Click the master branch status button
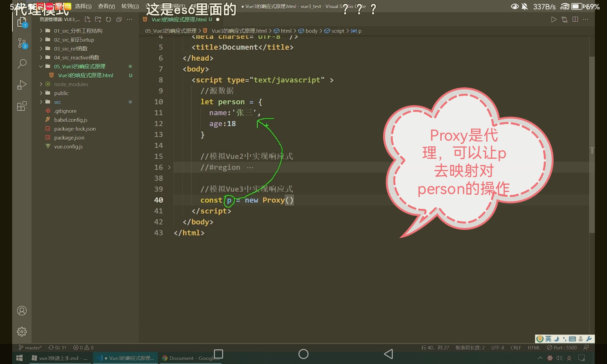This screenshot has height=364, width=607. (x=30, y=348)
